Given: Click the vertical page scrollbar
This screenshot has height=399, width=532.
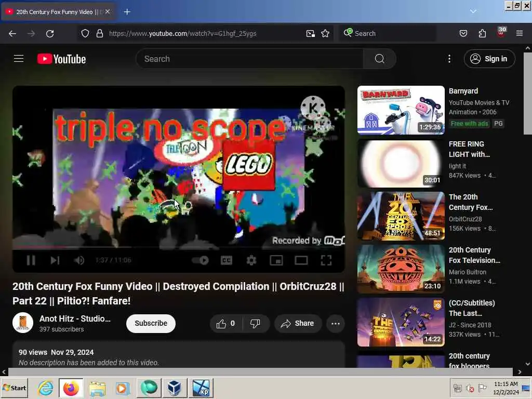Looking at the screenshot, I should pos(528,94).
